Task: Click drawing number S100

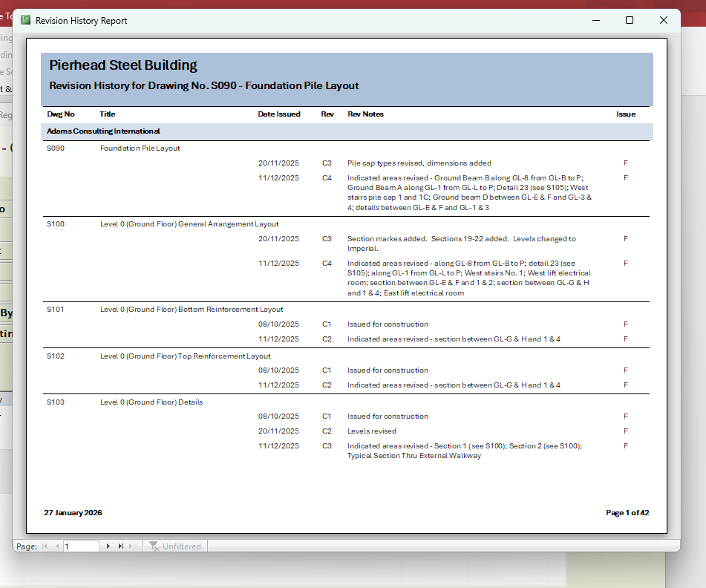Action: coord(56,224)
